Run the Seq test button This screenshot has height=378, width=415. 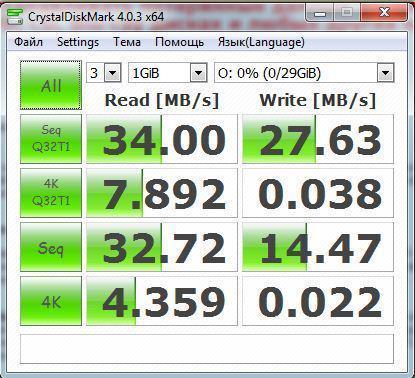pyautogui.click(x=51, y=247)
